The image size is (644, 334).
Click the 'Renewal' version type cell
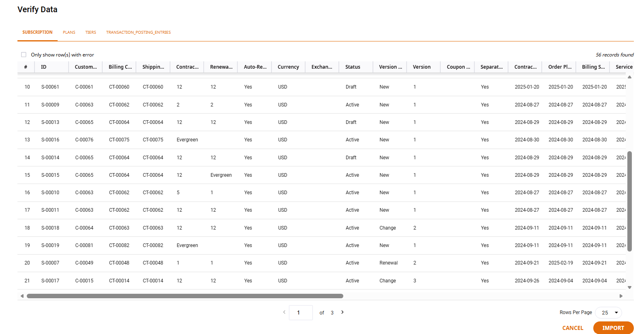[388, 263]
